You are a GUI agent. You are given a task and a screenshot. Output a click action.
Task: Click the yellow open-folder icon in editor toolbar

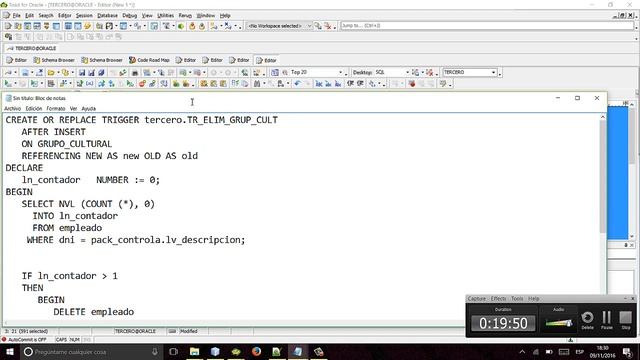[x=51, y=73]
